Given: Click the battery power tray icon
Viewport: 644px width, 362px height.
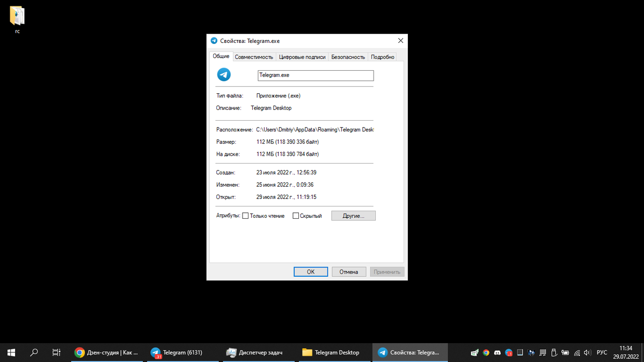Looking at the screenshot, I should coord(566,353).
